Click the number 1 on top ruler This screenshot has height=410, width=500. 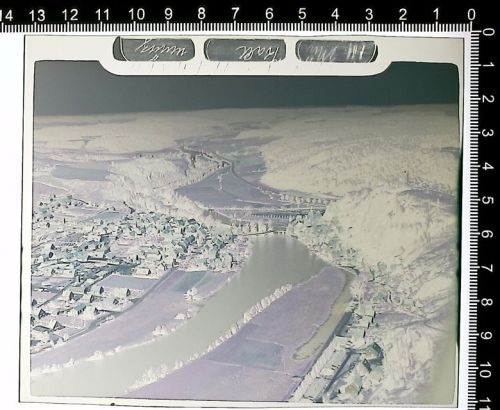click(436, 15)
